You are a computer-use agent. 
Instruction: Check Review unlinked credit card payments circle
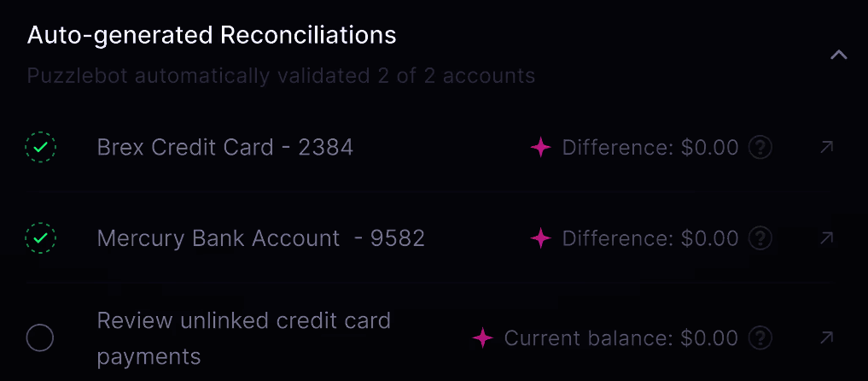40,338
